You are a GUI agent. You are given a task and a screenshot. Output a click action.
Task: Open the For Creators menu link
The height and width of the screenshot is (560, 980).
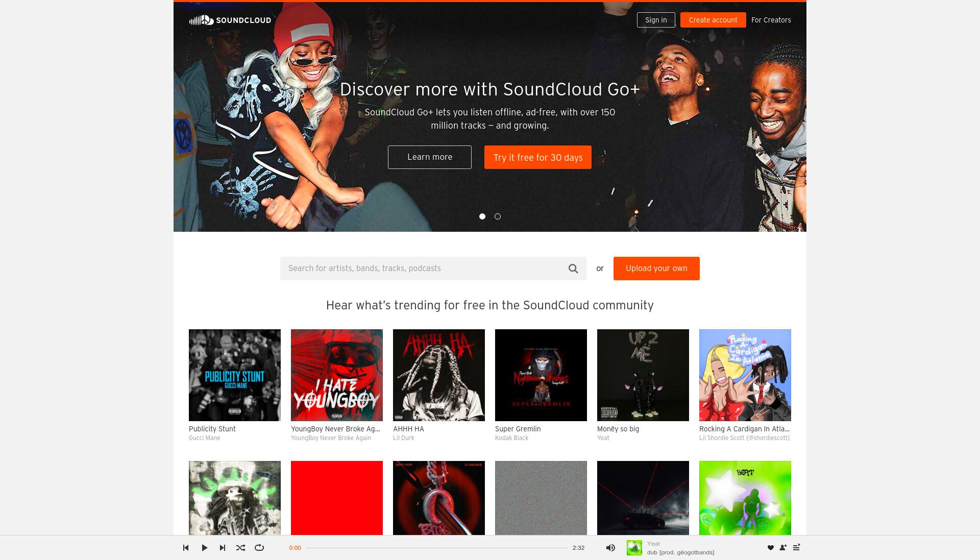coord(771,20)
